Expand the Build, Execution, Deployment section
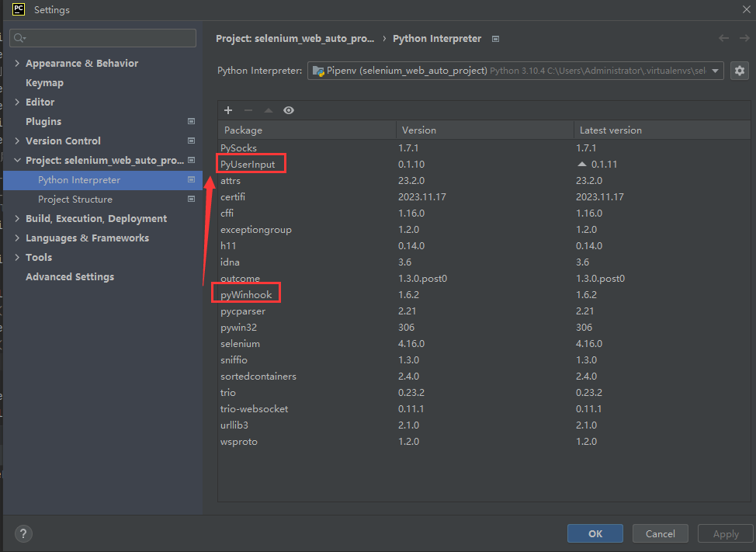756x552 pixels. [x=18, y=219]
